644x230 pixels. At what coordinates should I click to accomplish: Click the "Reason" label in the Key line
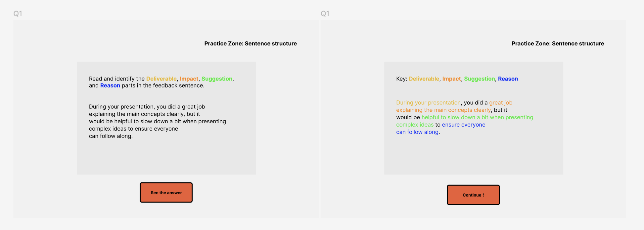(x=508, y=79)
